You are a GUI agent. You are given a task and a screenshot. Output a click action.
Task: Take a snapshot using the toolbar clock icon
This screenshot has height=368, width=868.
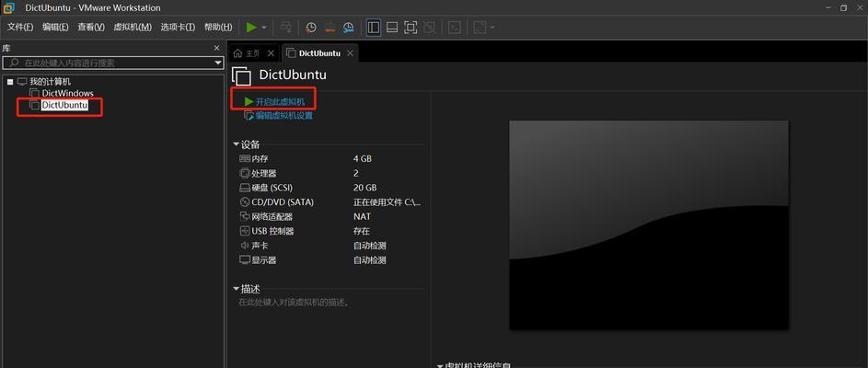click(311, 27)
